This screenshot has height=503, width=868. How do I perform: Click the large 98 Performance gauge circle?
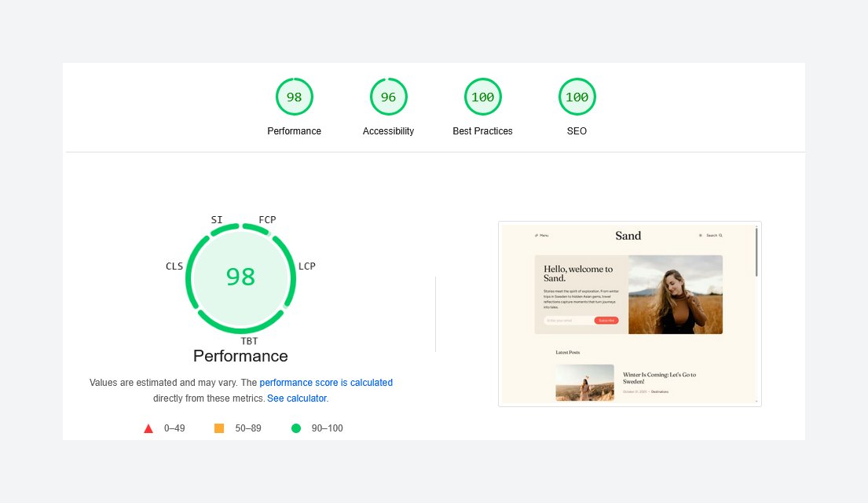click(240, 277)
